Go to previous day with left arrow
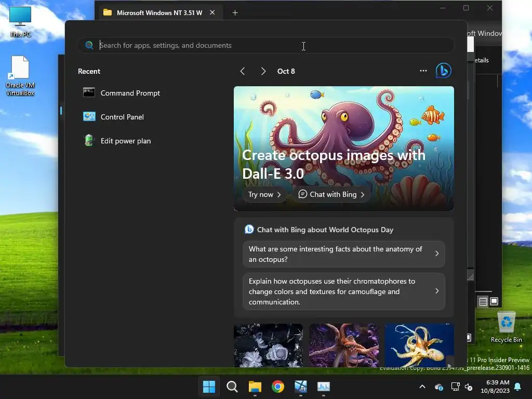Image resolution: width=532 pixels, height=399 pixels. pyautogui.click(x=243, y=71)
